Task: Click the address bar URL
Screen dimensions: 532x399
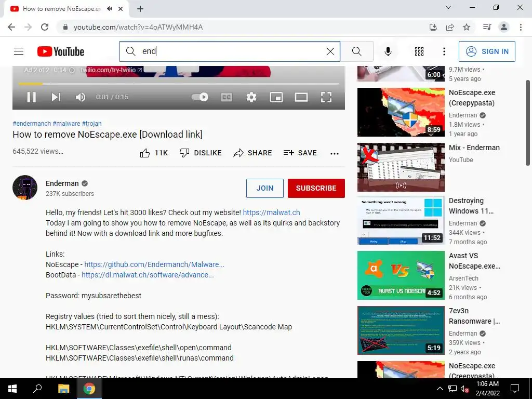Action: pyautogui.click(x=138, y=27)
